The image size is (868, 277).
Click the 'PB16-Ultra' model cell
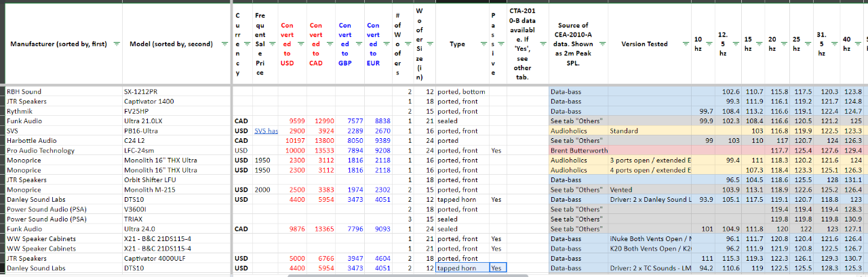[176, 131]
